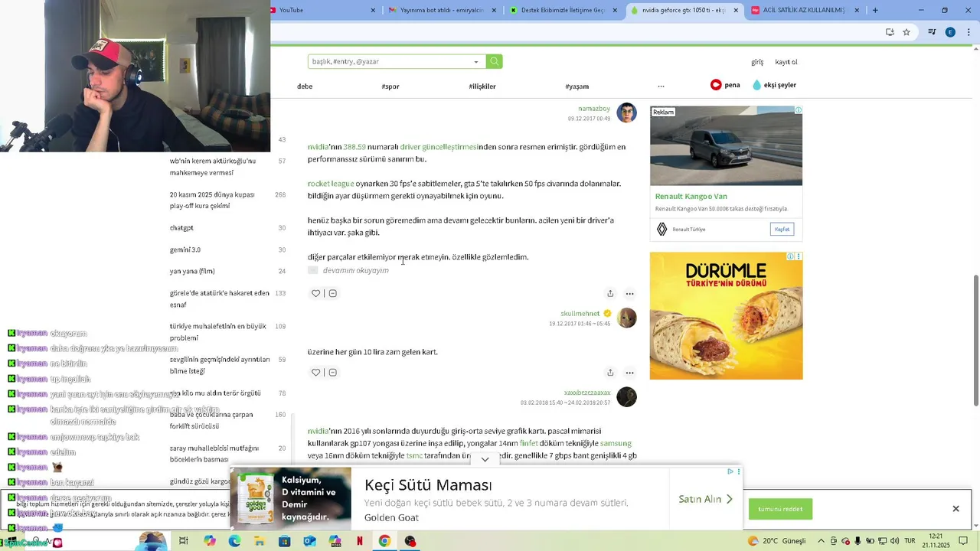Open namazboy author profile link

pos(594,109)
